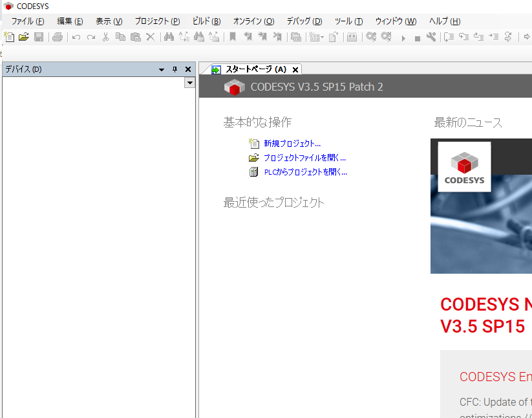Click the CODESYS news banner image
The image size is (532, 418).
pyautogui.click(x=481, y=206)
